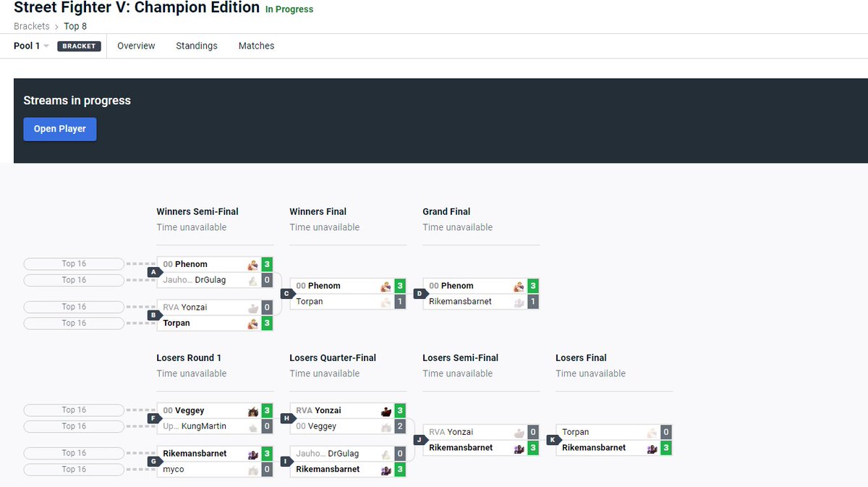Select Up KungMartin in Losers Round 1

195,426
